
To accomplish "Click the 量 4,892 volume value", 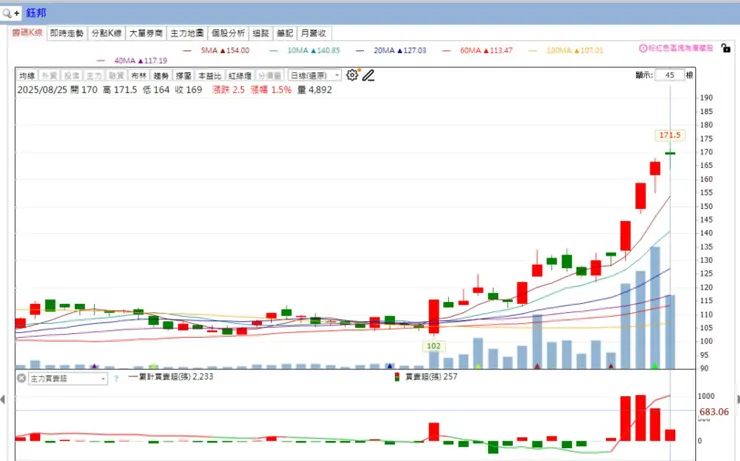I will [x=314, y=90].
